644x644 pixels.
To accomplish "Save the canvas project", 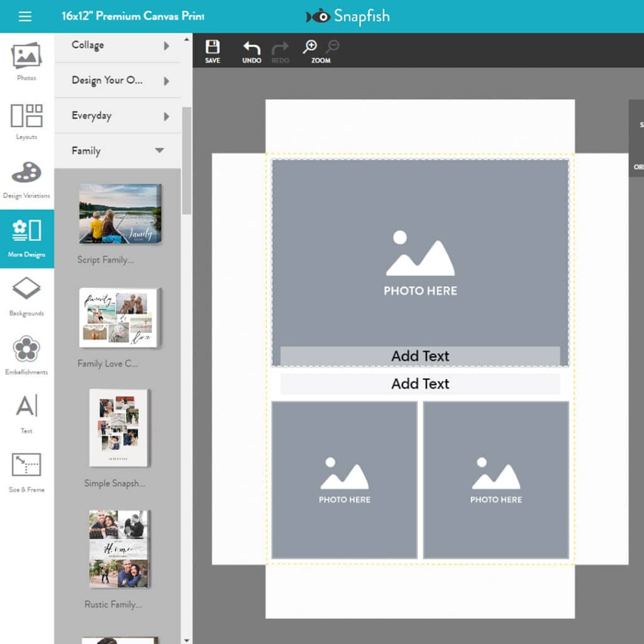I will point(213,49).
